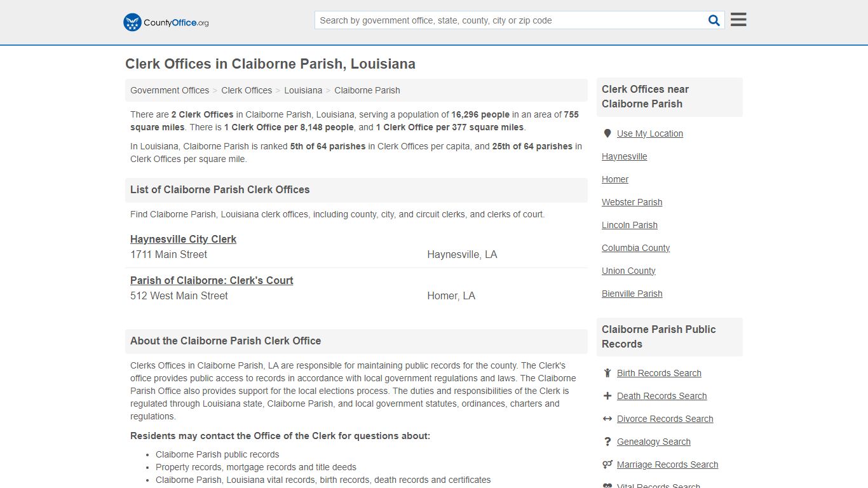Click the Death Records cross icon
Screen dimensions: 868x488
tap(607, 396)
